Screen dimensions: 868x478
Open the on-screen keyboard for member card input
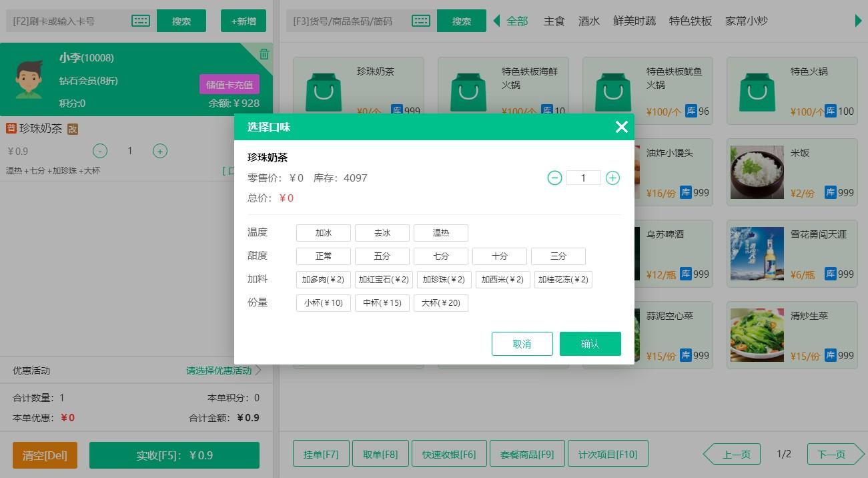[140, 21]
